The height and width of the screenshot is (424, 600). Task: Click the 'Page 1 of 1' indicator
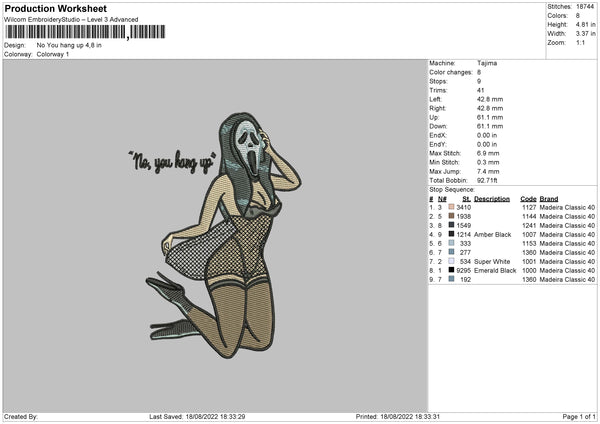(579, 417)
